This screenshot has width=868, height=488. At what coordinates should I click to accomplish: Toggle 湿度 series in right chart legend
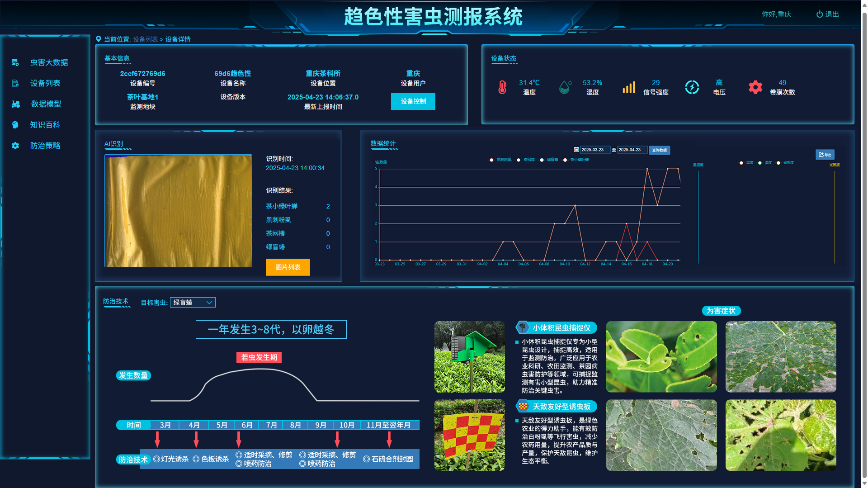tap(764, 163)
